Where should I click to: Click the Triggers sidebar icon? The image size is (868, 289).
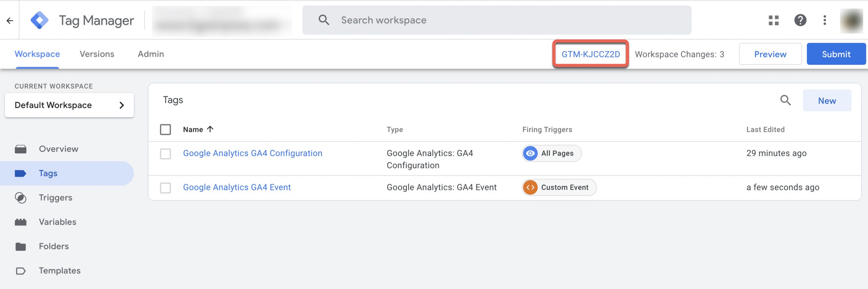tap(21, 198)
